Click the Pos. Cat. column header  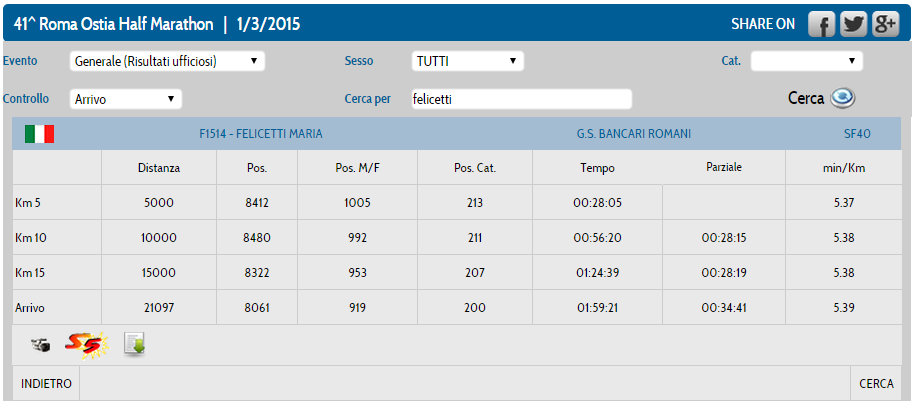click(474, 168)
